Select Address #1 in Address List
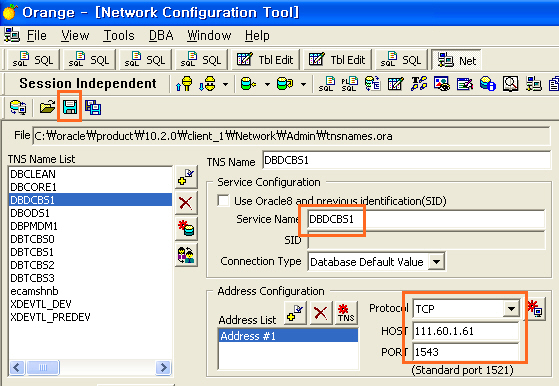 288,336
